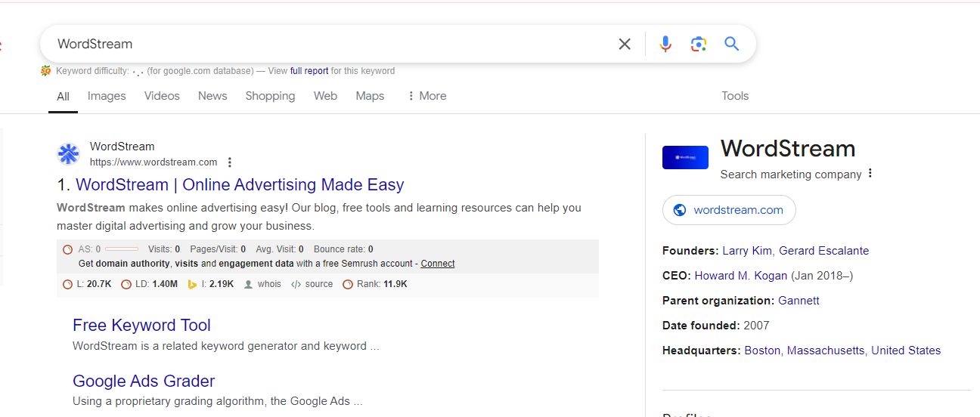This screenshot has width=980, height=417.
Task: Click the Connect link for Semrush account
Action: coord(438,264)
